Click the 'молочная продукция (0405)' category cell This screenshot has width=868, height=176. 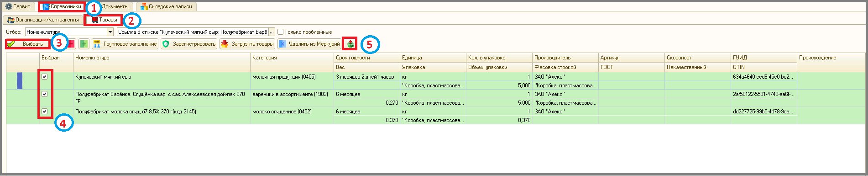pos(284,77)
